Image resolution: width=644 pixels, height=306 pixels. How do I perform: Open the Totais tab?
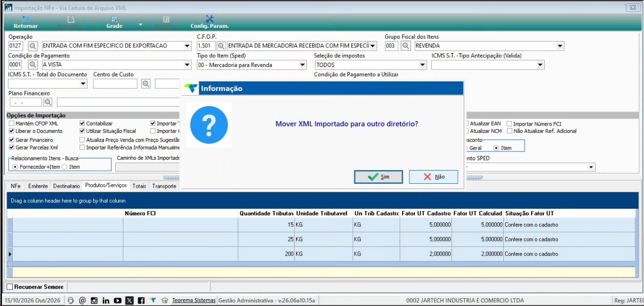click(139, 186)
